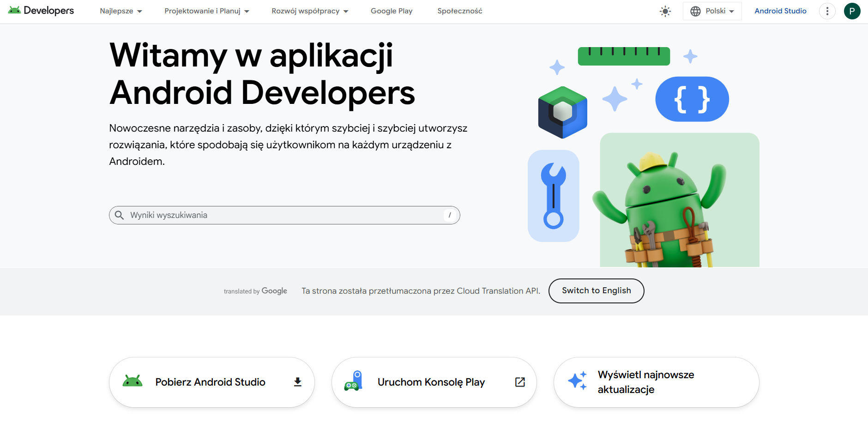
Task: Click the Wyświetl najnowsze aktualizacje card
Action: click(656, 382)
